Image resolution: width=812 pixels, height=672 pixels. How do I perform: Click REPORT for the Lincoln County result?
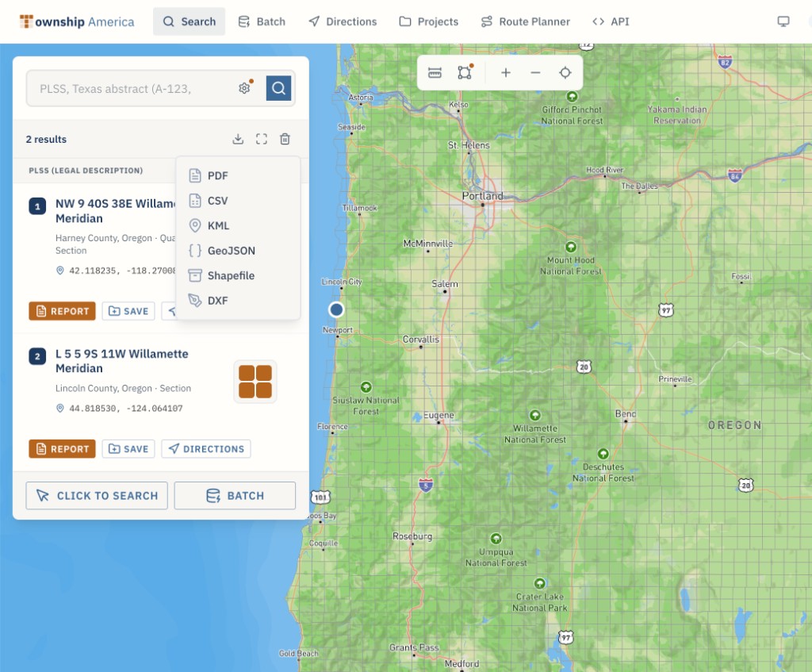click(x=62, y=449)
